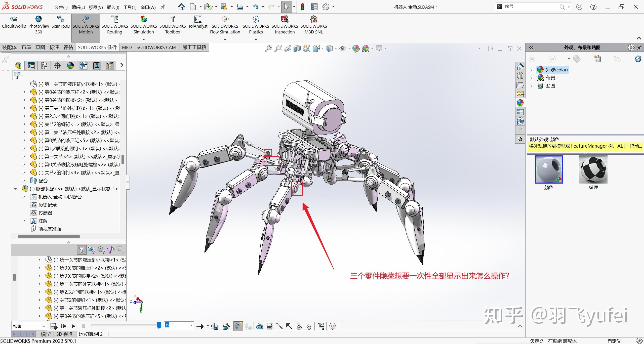Expand the 外观(color) tree node
This screenshot has width=644, height=344.
coord(532,70)
